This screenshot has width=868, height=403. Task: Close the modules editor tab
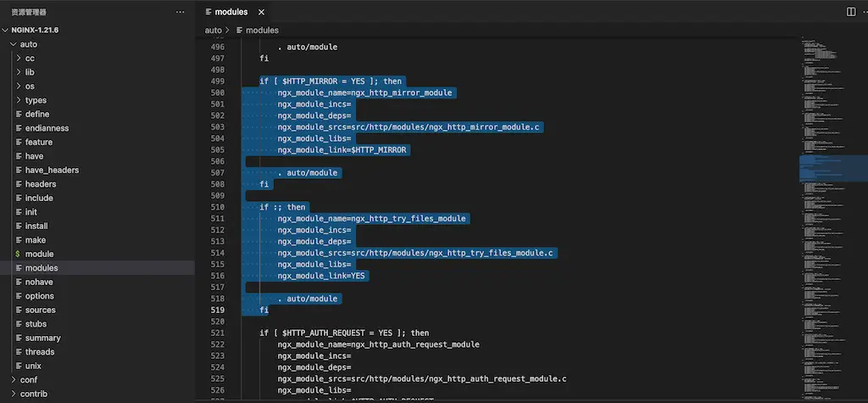[x=260, y=12]
